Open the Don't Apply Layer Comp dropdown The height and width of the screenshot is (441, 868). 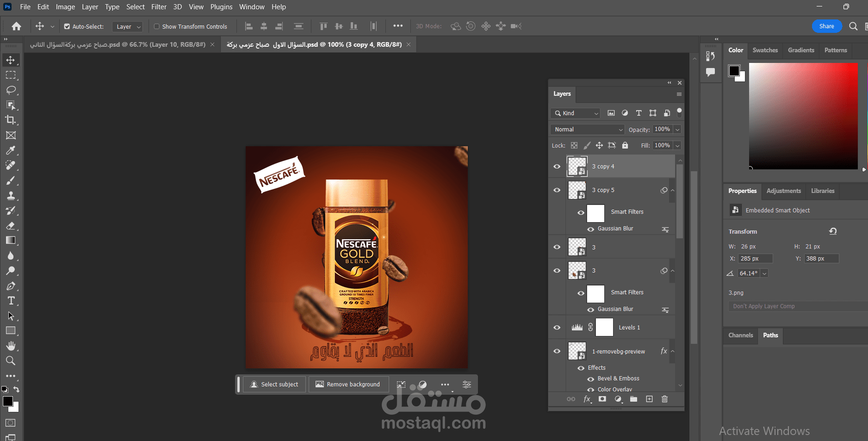(x=798, y=306)
